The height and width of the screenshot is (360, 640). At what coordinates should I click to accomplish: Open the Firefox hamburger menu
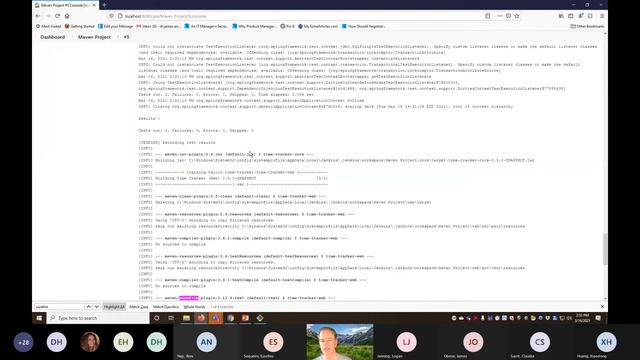602,16
